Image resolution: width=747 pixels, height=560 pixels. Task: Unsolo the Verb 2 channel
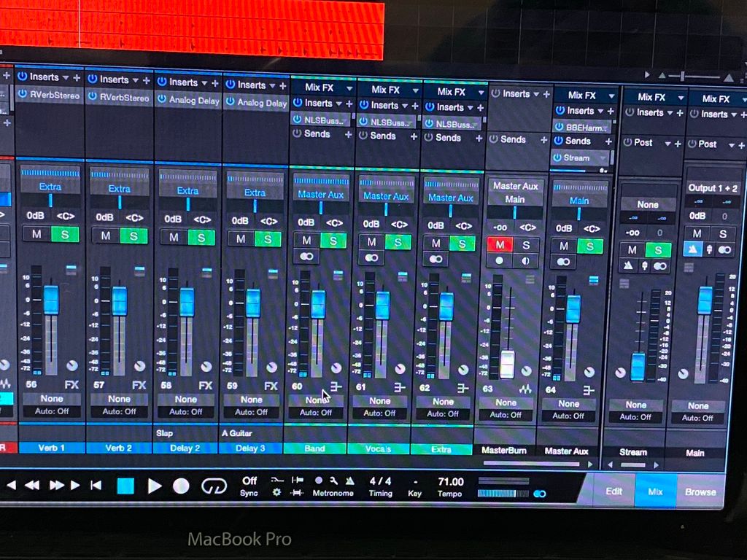tap(133, 236)
